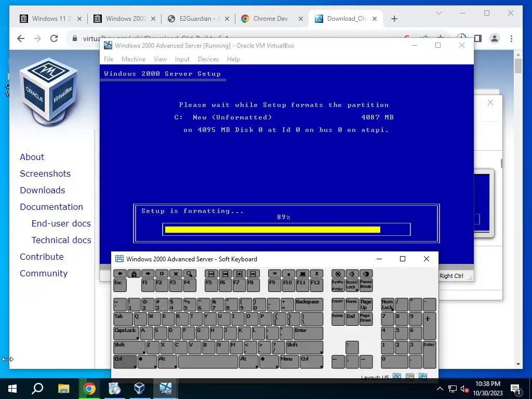Click the middle icon beside Layout: US
Image resolution: width=532 pixels, height=399 pixels.
point(410,376)
